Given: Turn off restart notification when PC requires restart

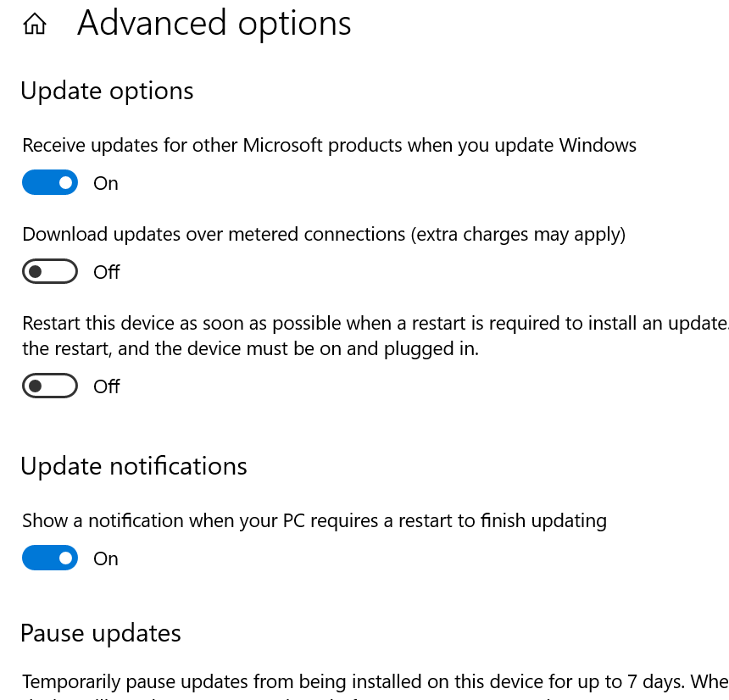Looking at the screenshot, I should click(50, 558).
